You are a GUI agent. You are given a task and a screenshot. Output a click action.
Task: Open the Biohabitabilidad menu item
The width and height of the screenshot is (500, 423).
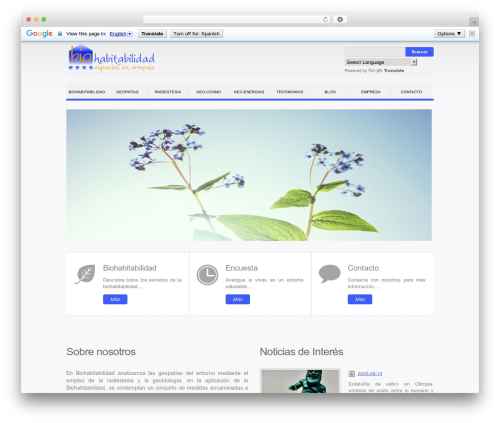pyautogui.click(x=87, y=92)
